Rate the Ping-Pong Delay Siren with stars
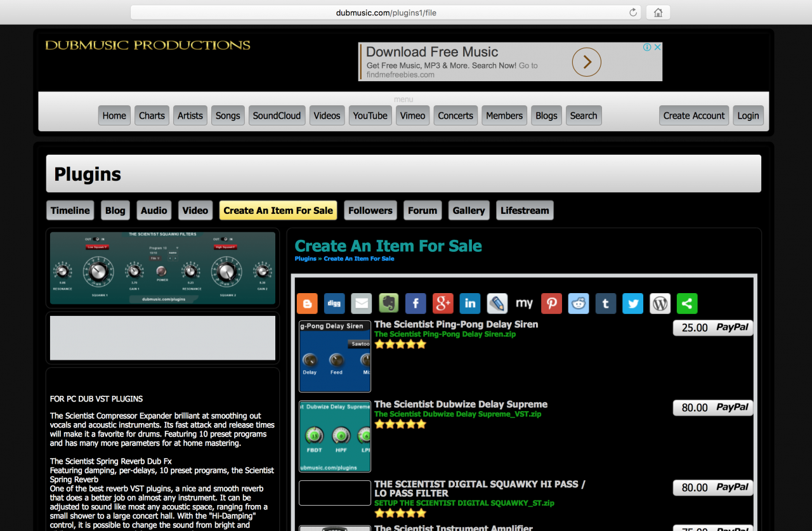812x531 pixels. pyautogui.click(x=400, y=344)
